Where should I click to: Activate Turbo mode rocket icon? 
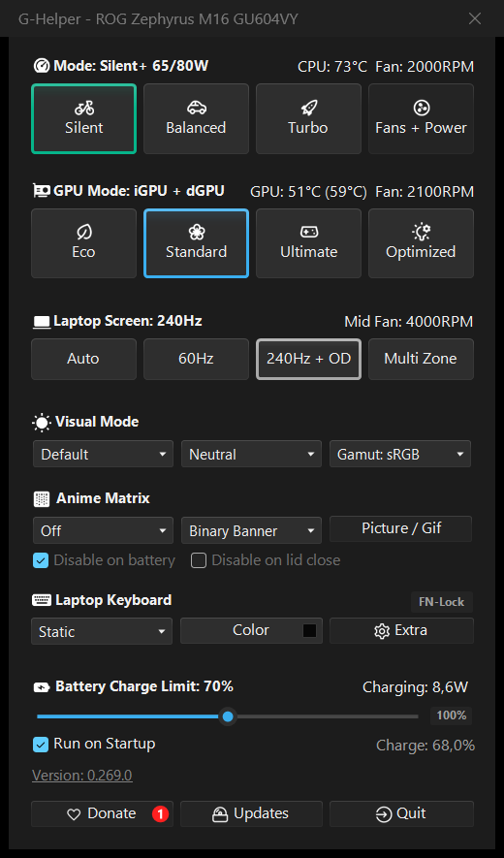pyautogui.click(x=308, y=118)
